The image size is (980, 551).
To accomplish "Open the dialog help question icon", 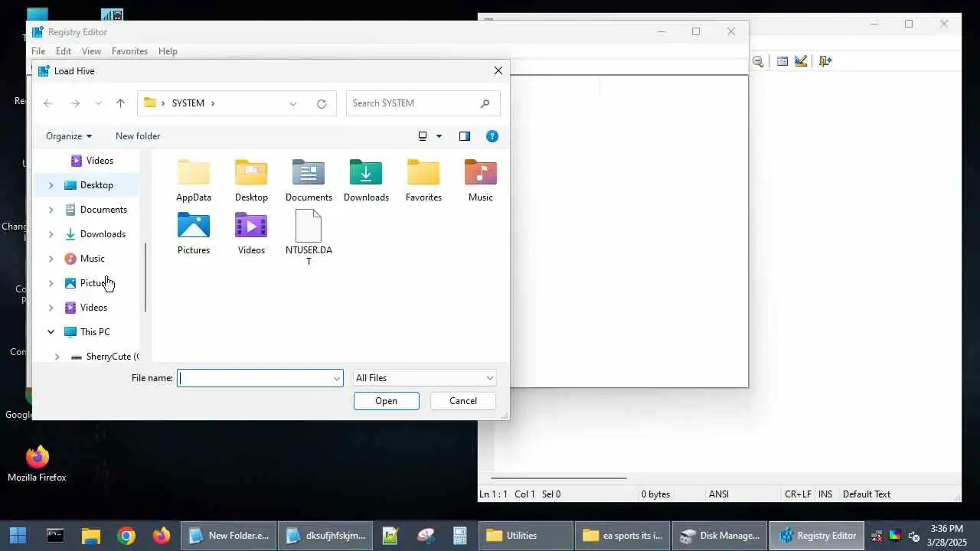I will [x=492, y=136].
